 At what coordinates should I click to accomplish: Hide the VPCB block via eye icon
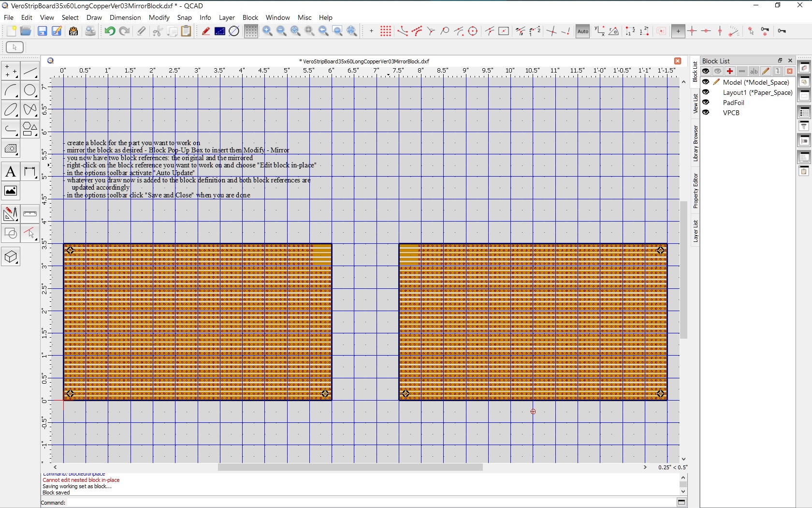click(706, 113)
